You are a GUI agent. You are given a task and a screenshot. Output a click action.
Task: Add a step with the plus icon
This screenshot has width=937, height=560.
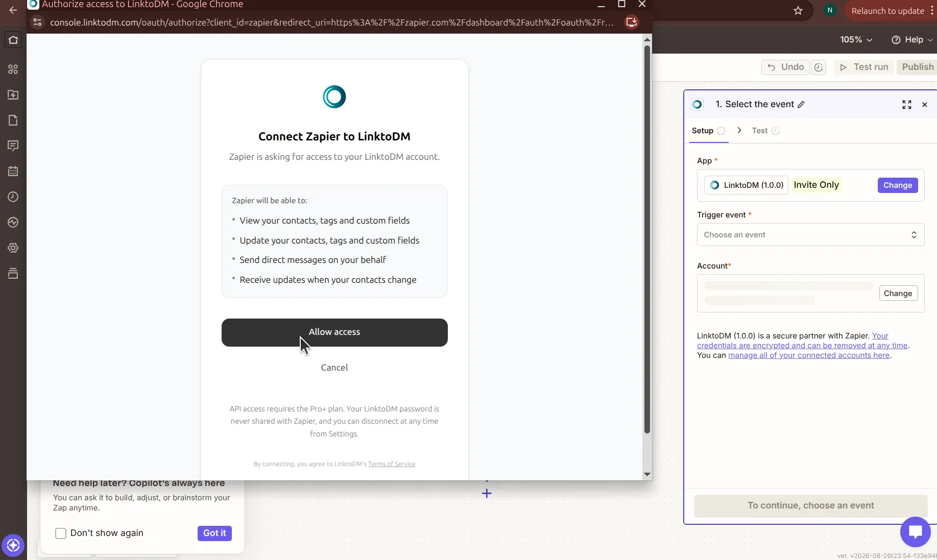[487, 494]
